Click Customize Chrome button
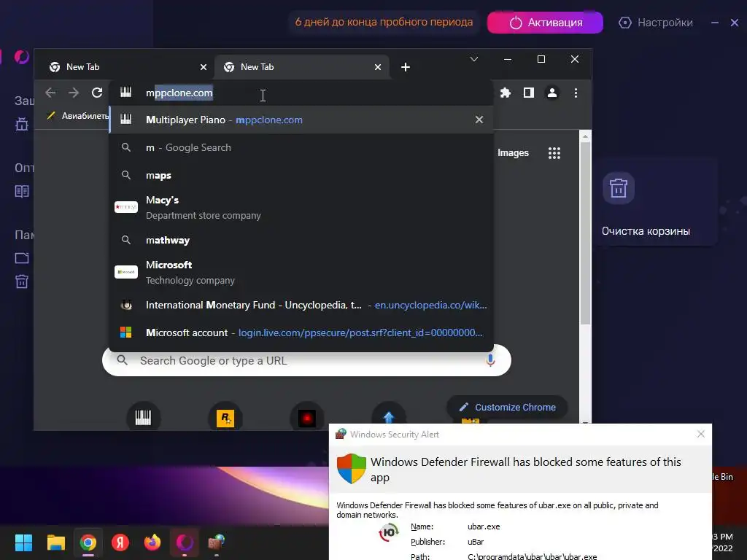The height and width of the screenshot is (560, 747). tap(507, 407)
